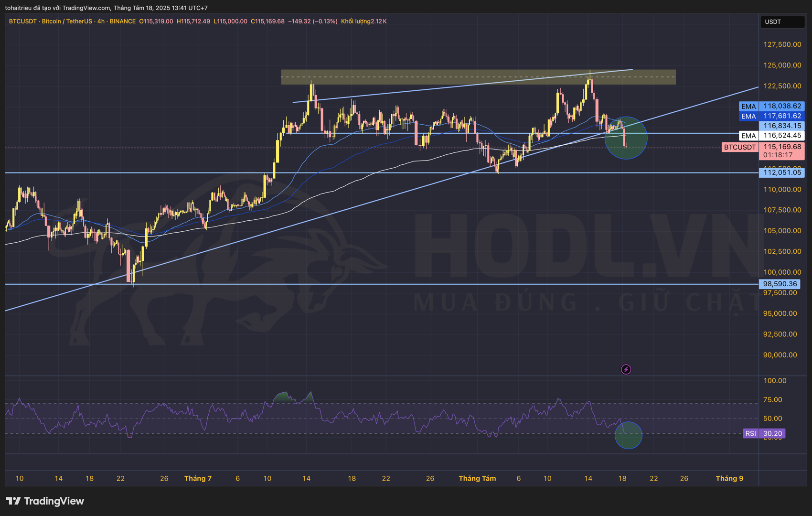This screenshot has width=812, height=516.
Task: Click the countdown timer 01:18:17
Action: click(x=778, y=155)
